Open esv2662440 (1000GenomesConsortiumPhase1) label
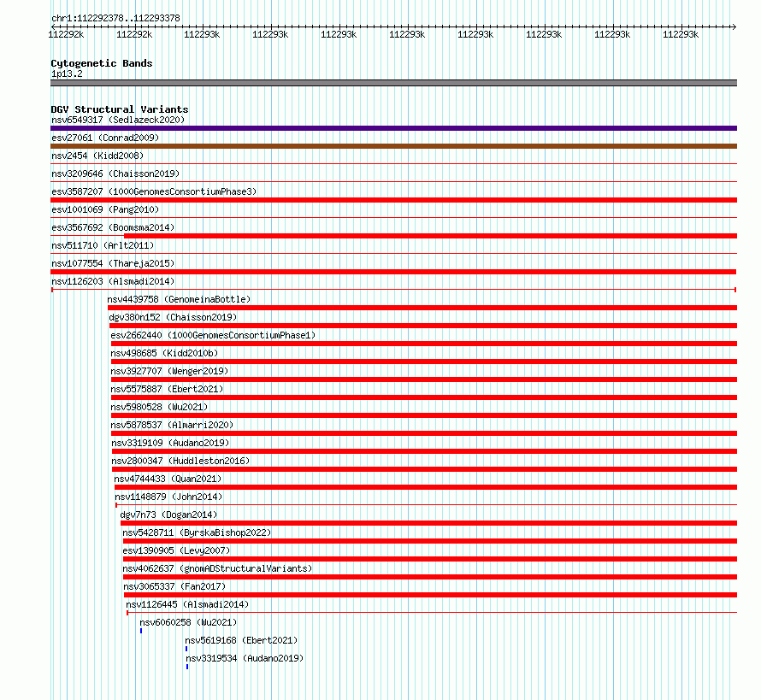 pyautogui.click(x=213, y=335)
